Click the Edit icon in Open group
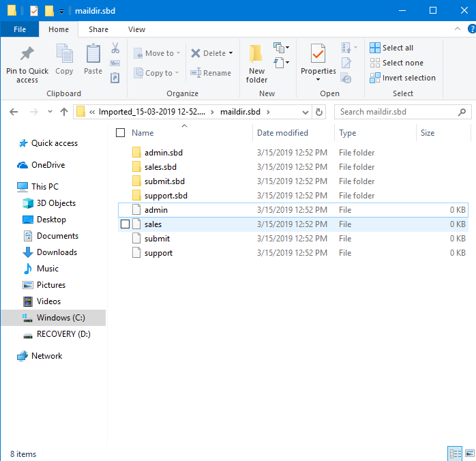476x461 pixels. (346, 63)
